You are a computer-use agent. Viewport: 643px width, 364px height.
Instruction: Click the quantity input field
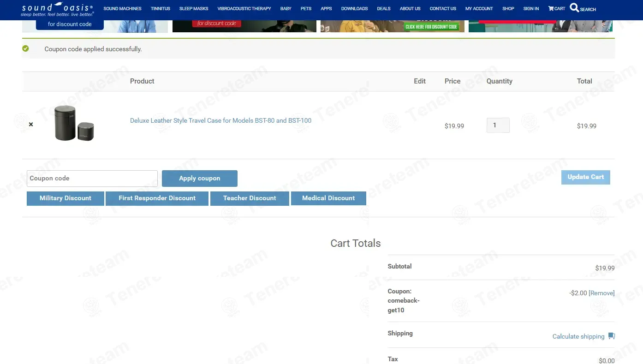[x=498, y=125]
